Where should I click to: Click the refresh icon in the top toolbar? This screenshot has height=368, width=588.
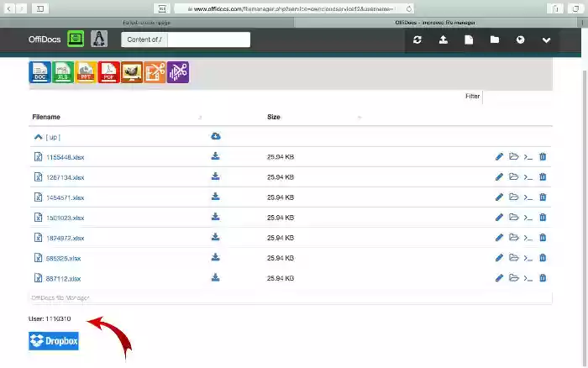(417, 39)
